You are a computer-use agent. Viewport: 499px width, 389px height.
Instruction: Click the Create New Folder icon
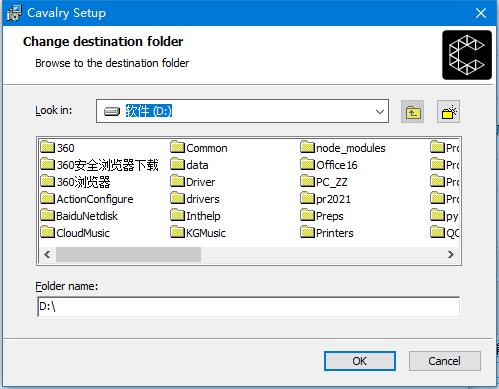pos(448,112)
